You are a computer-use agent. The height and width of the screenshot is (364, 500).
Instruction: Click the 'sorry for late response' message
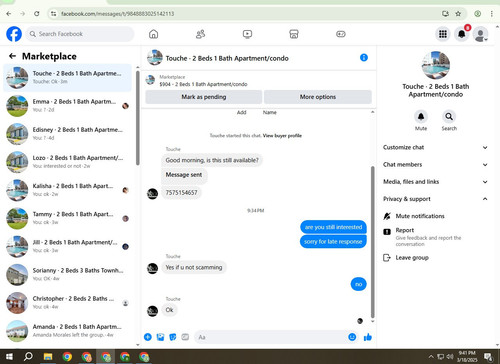[333, 241]
